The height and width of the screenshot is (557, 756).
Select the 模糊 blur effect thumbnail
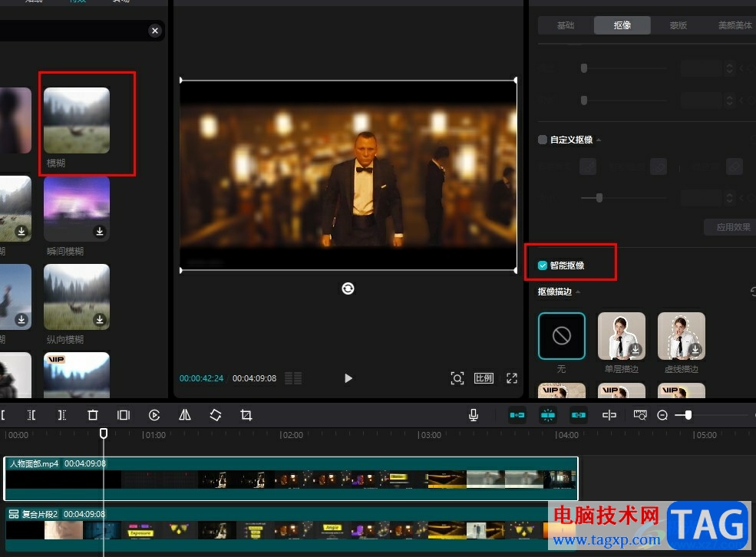pyautogui.click(x=77, y=120)
